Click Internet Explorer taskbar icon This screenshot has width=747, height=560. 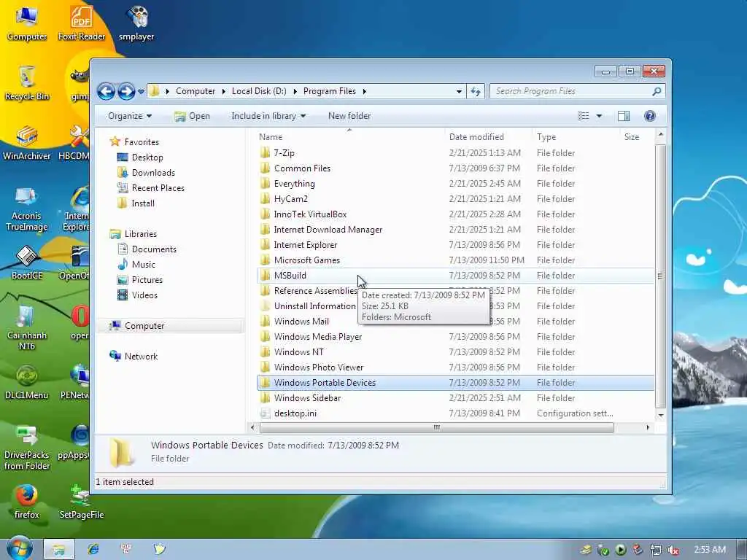[x=93, y=549]
